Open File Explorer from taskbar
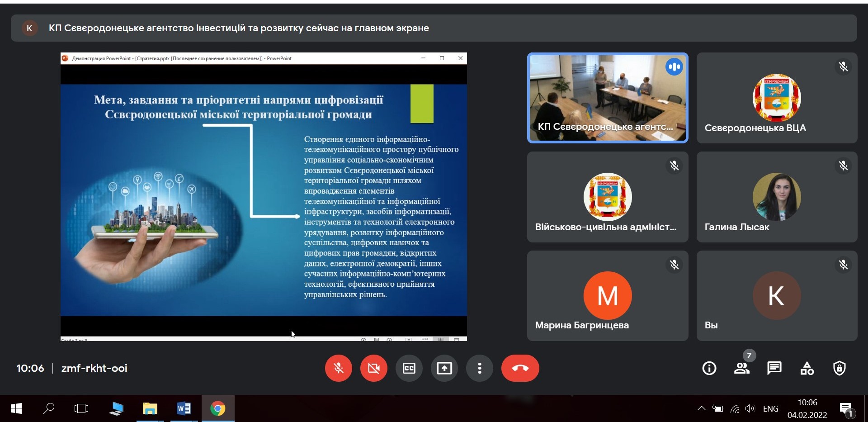The width and height of the screenshot is (868, 422). pos(150,409)
